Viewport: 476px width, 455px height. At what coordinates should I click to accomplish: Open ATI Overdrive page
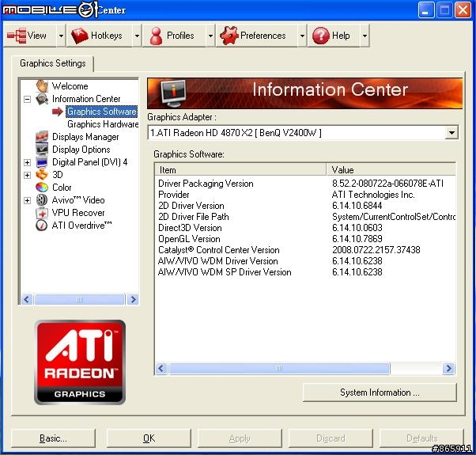click(81, 226)
